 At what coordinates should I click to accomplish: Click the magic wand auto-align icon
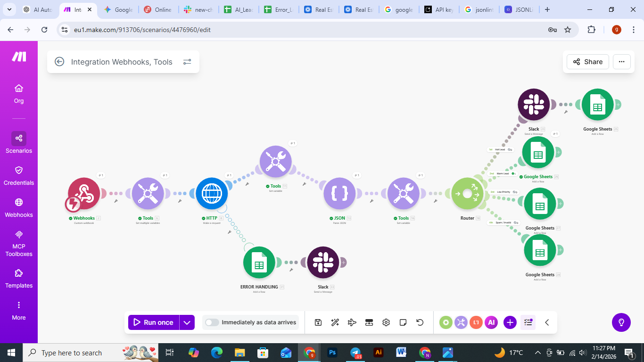tap(335, 322)
